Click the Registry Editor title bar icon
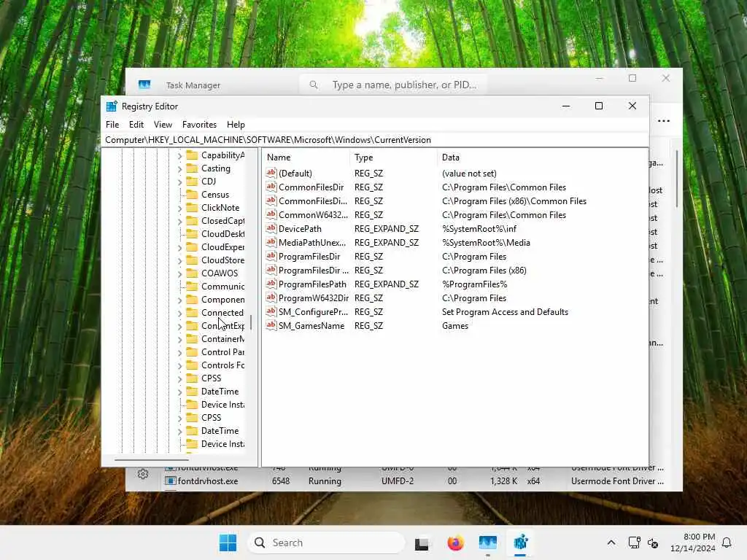The width and height of the screenshot is (747, 560). [112, 106]
